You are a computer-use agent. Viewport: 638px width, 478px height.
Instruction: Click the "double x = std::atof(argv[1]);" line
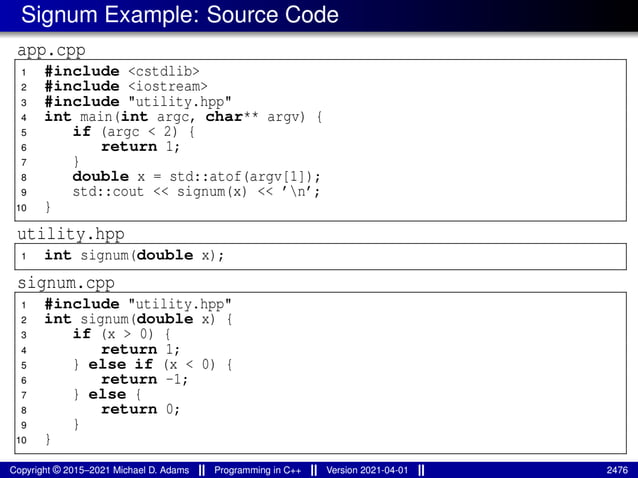coord(197,177)
